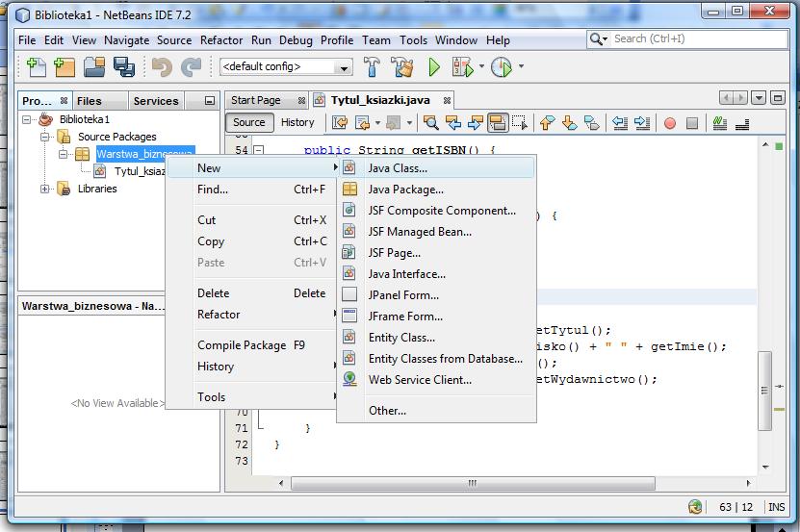Close the Tytul_ksiazki.java tab

(447, 100)
